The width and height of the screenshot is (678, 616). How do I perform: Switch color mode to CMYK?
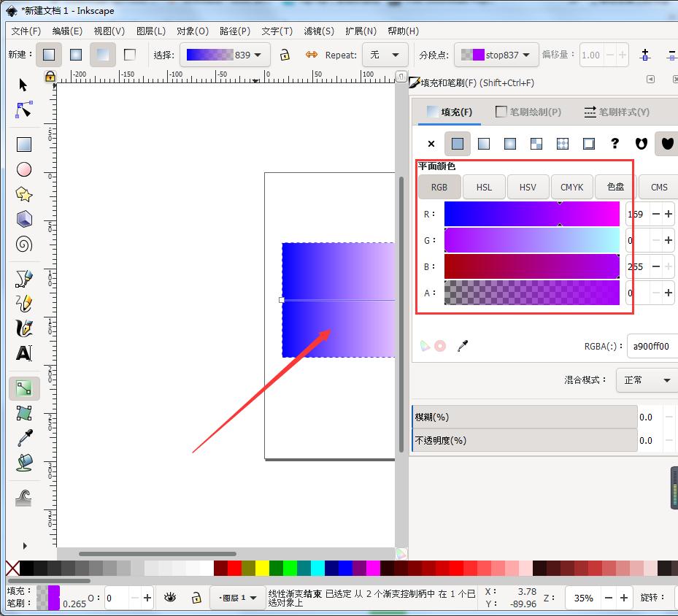coord(571,187)
